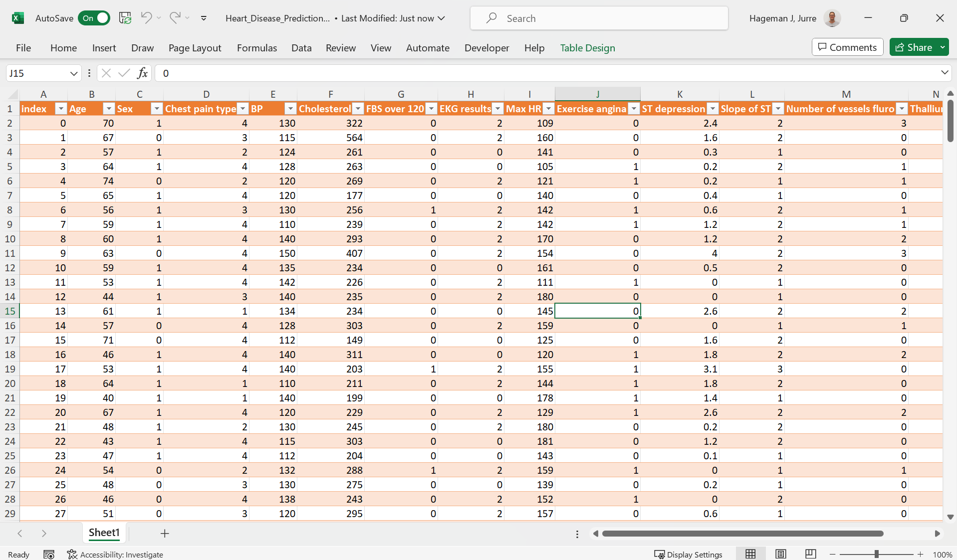Click the Save icon in title bar
957x560 pixels.
tap(125, 18)
